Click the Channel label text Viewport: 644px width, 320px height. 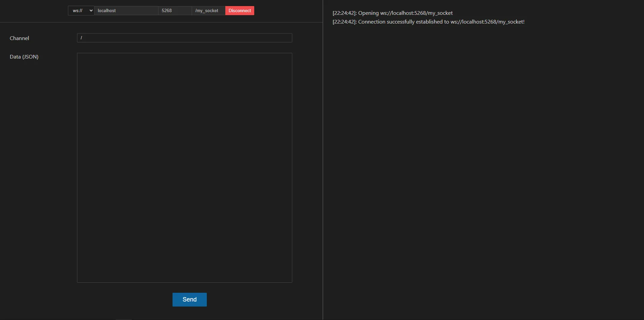20,38
